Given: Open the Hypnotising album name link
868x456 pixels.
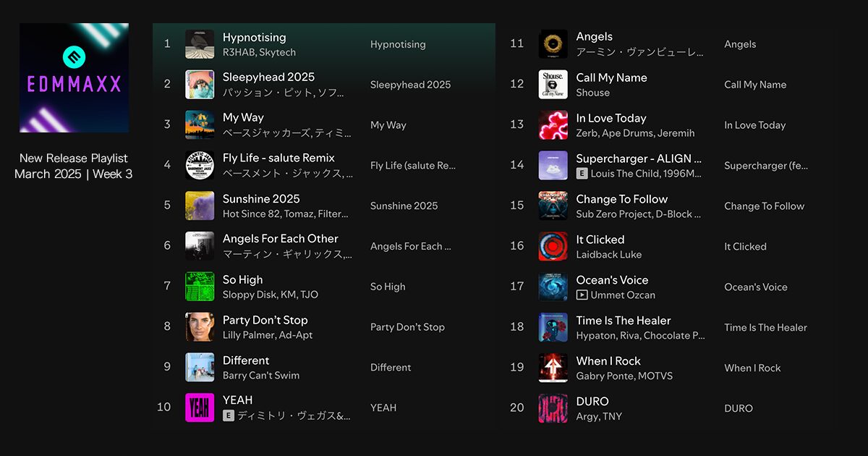Looking at the screenshot, I should pos(398,44).
